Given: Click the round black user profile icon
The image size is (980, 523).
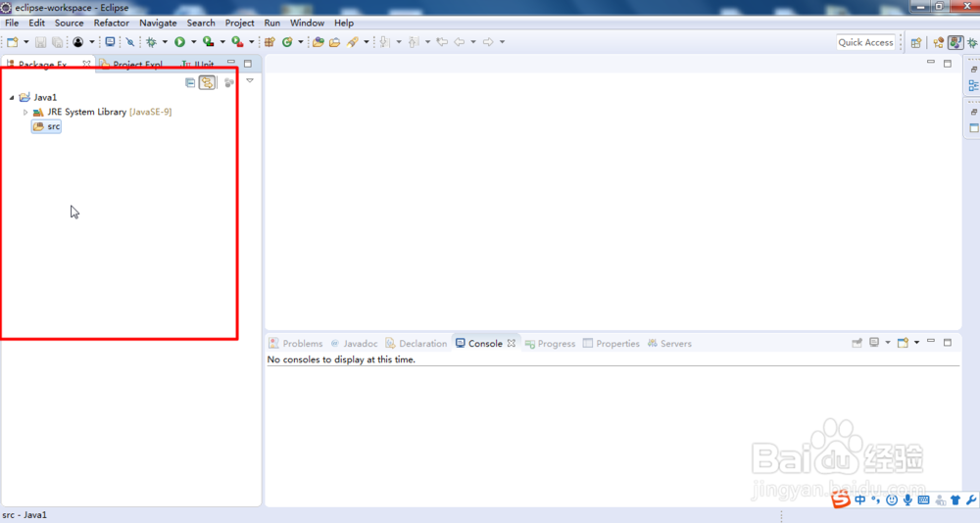Looking at the screenshot, I should 77,42.
